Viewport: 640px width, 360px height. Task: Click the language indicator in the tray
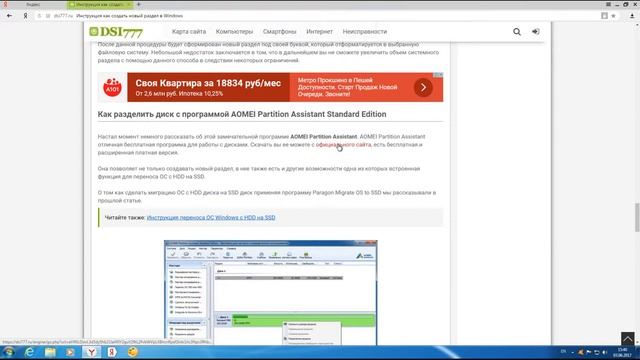563,352
